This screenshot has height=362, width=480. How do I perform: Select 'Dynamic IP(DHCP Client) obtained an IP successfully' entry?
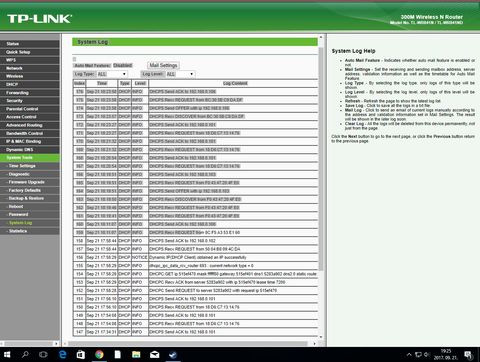click(198, 257)
